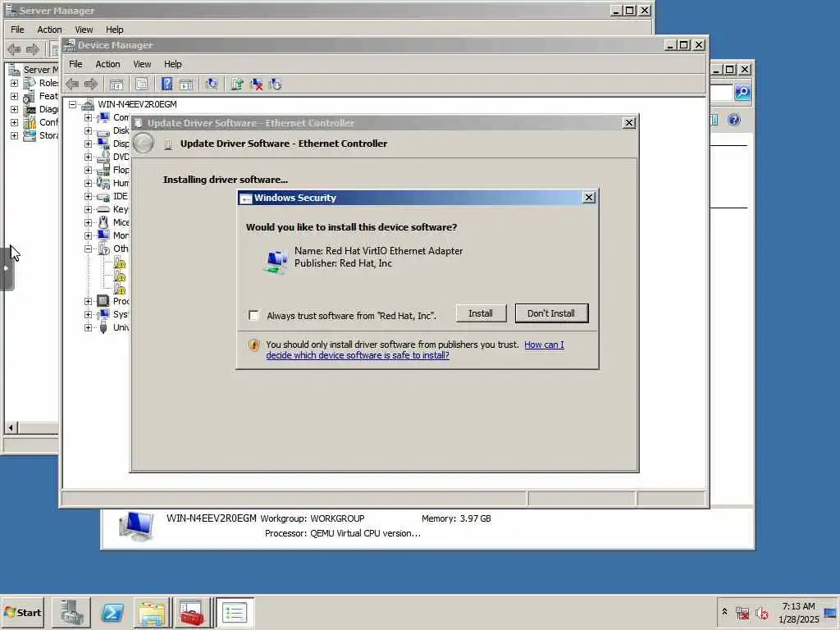Close the Windows Security dialog

(x=589, y=198)
